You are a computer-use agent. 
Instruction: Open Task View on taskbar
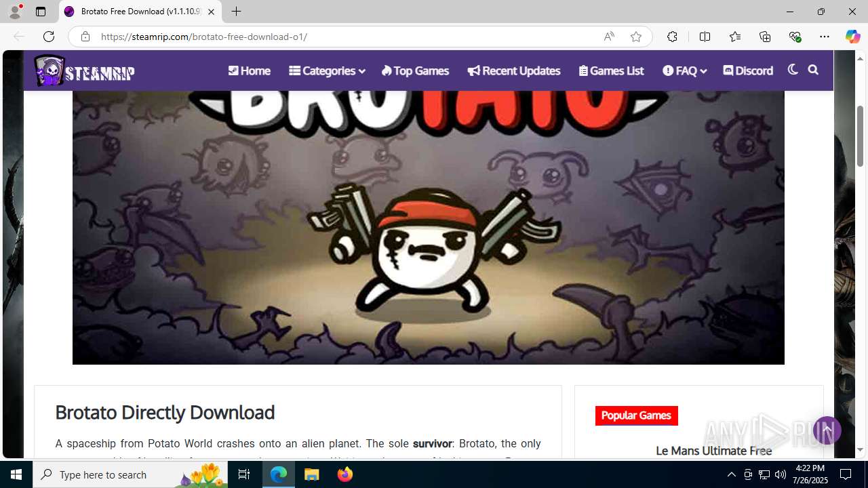click(244, 474)
